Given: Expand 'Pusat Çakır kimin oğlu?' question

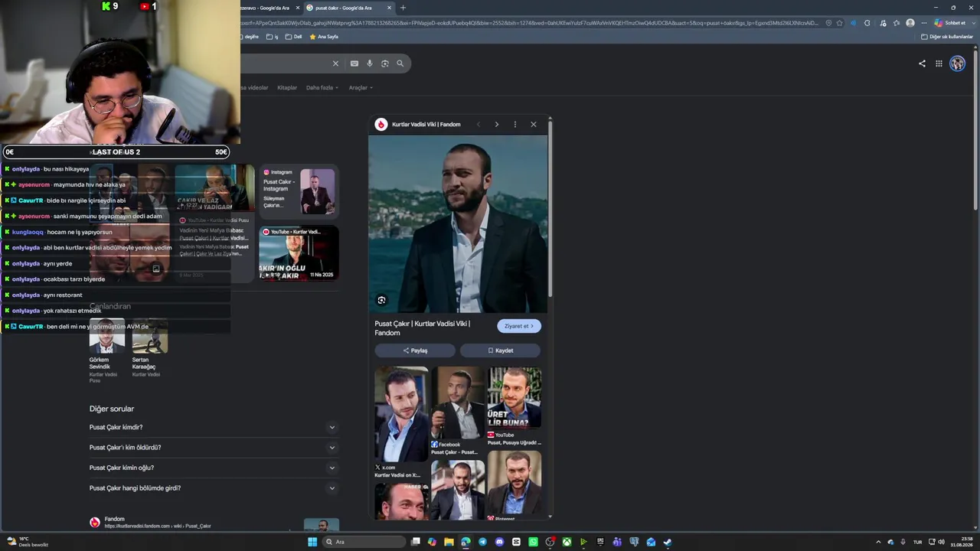Looking at the screenshot, I should tap(213, 468).
